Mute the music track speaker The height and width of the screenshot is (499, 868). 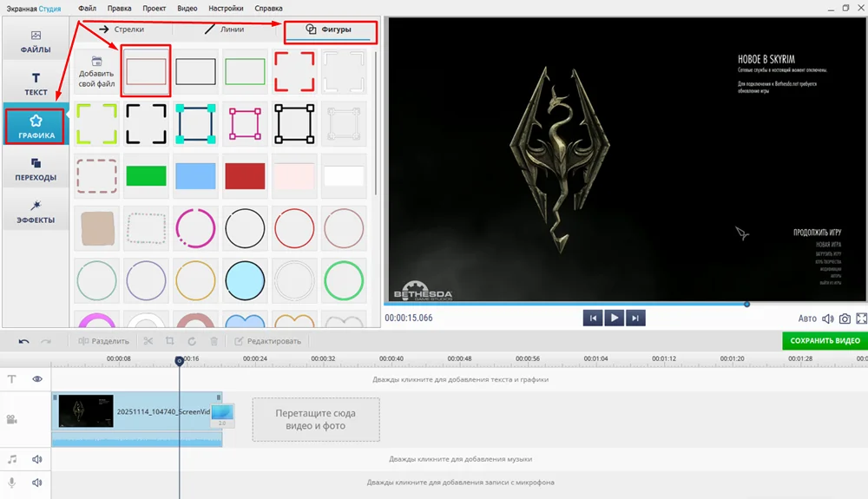coord(37,459)
